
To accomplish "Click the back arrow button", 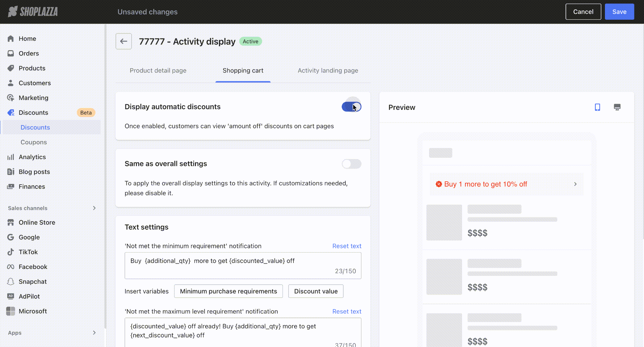I will coord(123,41).
